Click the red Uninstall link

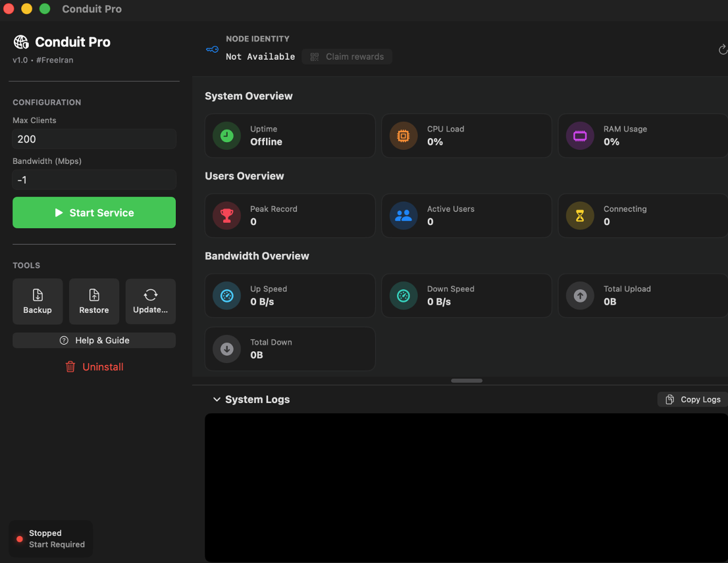click(94, 367)
